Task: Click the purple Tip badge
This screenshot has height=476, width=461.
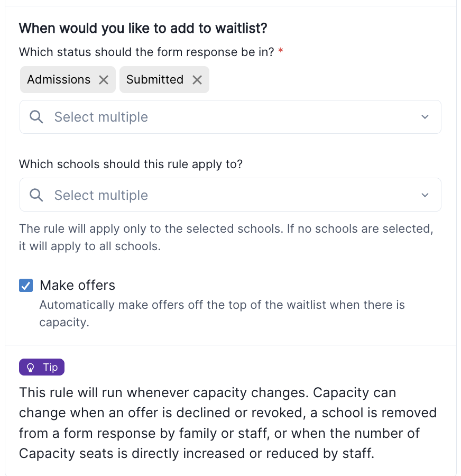Action: pos(42,367)
